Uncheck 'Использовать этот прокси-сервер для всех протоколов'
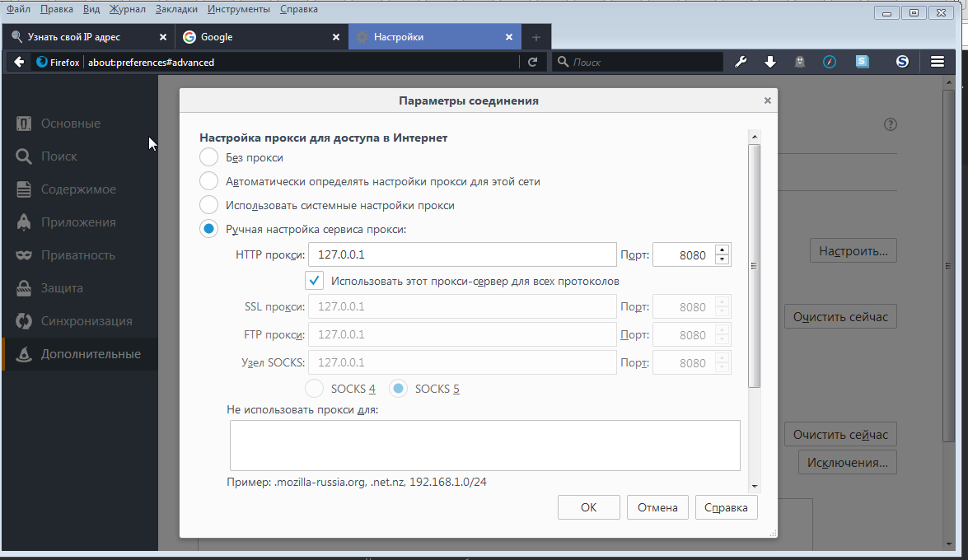This screenshot has width=968, height=560. [314, 281]
